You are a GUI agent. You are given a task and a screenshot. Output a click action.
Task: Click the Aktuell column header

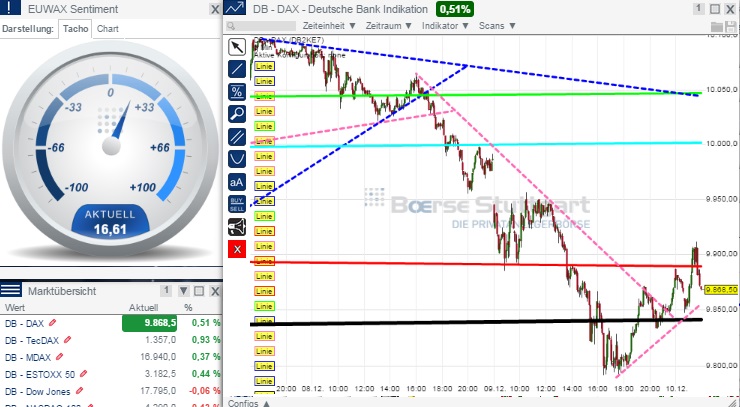tap(143, 308)
